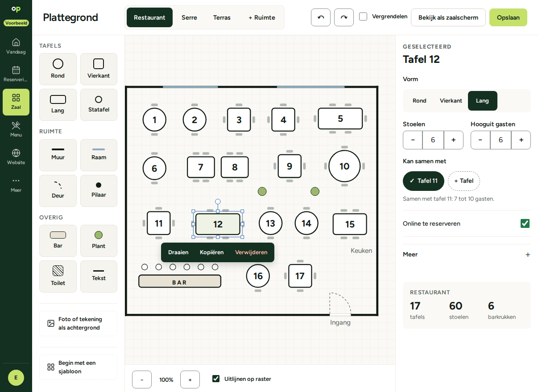The height and width of the screenshot is (392, 538).
Task: Set table shape to Rond
Action: click(x=419, y=101)
